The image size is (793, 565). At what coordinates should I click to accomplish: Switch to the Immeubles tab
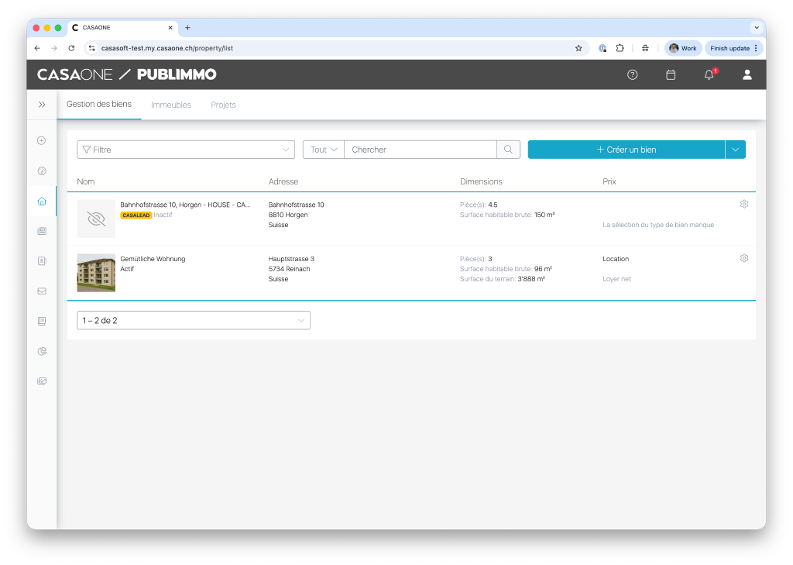pyautogui.click(x=171, y=105)
